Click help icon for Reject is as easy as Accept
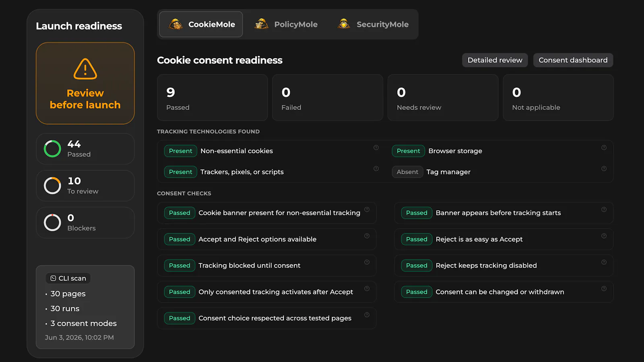This screenshot has height=362, width=644. [604, 236]
